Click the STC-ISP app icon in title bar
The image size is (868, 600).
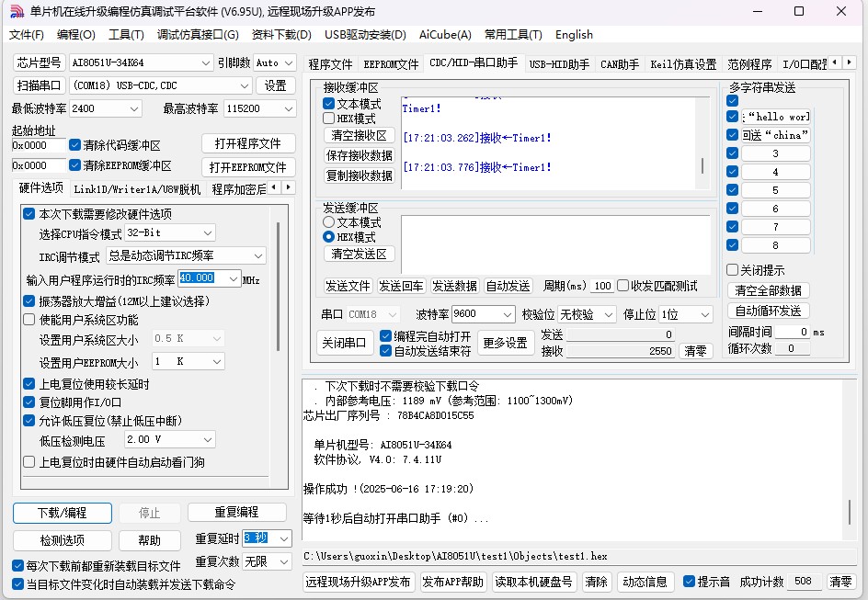coord(17,11)
